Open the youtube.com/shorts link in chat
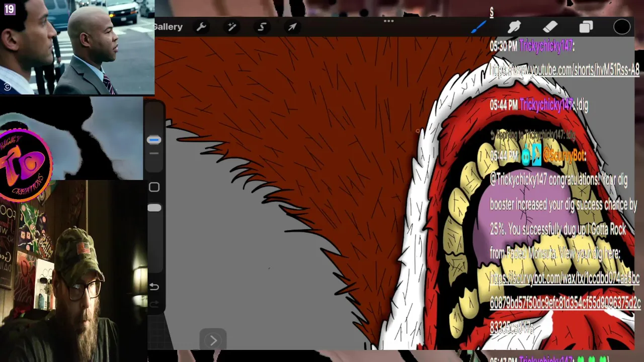Screen dimensions: 644x362 click(x=565, y=70)
